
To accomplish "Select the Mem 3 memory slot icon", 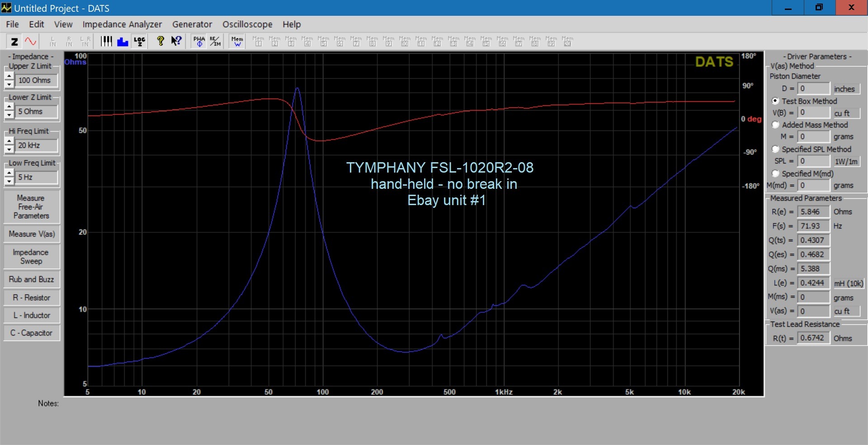I will [291, 42].
